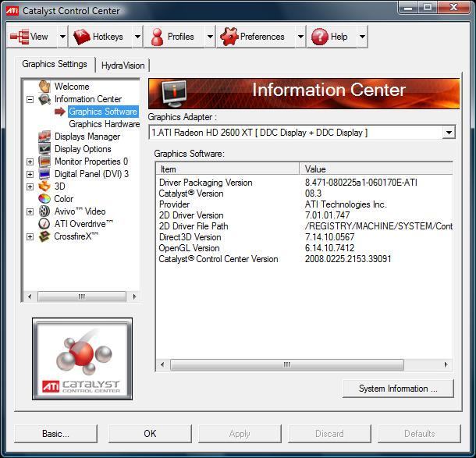Viewport: 476px width, 458px height.
Task: Click the Welcome hand icon
Action: 44,86
